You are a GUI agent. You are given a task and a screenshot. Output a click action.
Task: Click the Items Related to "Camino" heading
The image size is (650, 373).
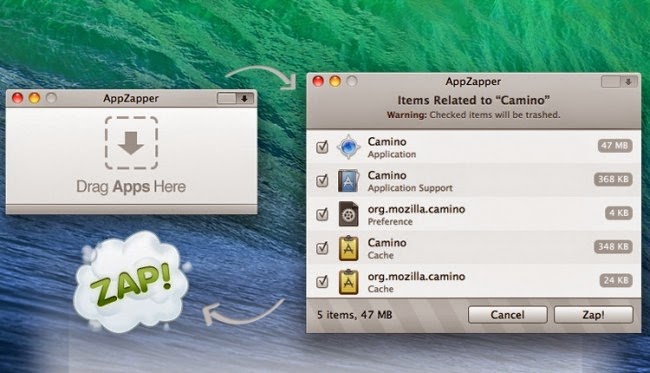pyautogui.click(x=473, y=100)
